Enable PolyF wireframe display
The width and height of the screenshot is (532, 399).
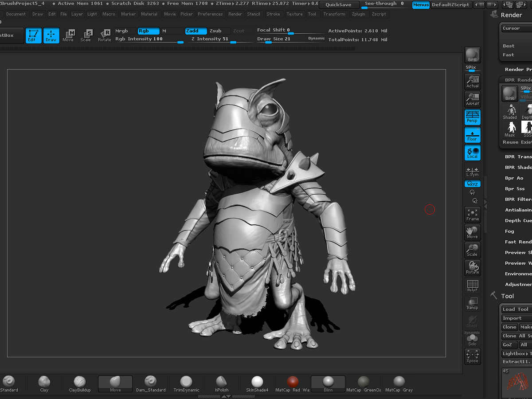[x=472, y=286]
